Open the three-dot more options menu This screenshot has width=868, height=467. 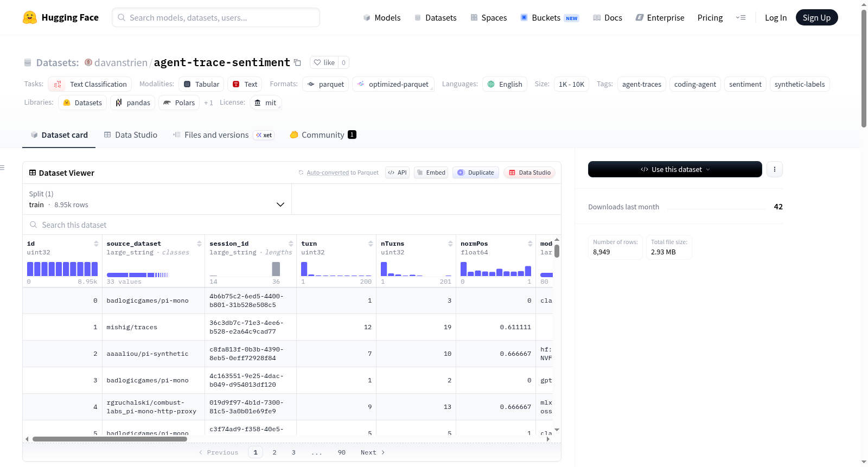775,169
